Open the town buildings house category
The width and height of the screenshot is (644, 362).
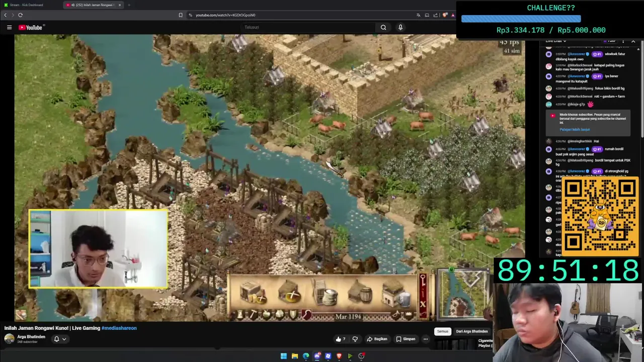[x=280, y=314]
